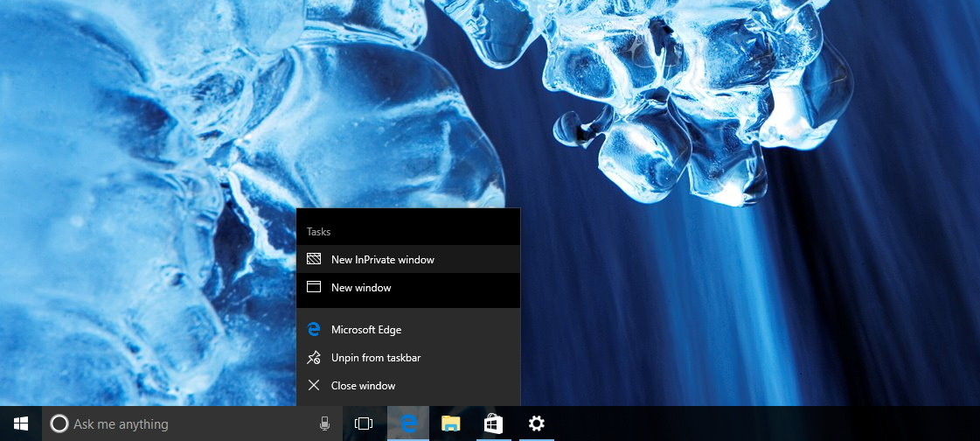
Task: Open Settings gear on the taskbar
Action: 536,423
